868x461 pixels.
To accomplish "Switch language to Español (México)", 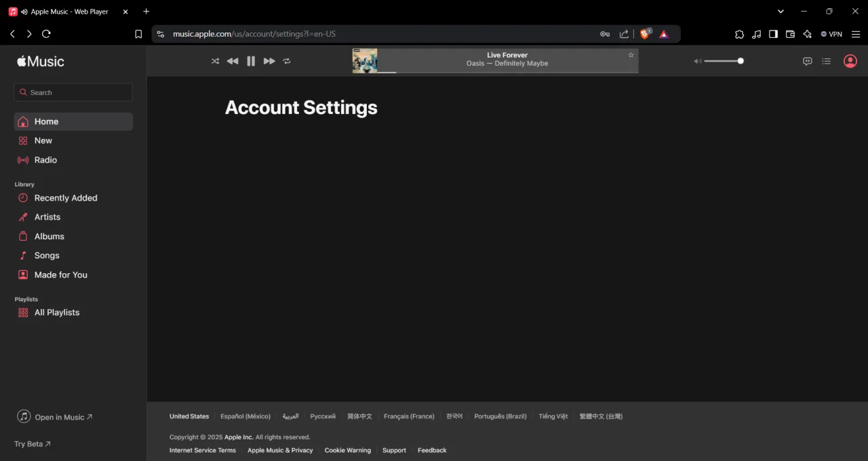I will click(245, 416).
